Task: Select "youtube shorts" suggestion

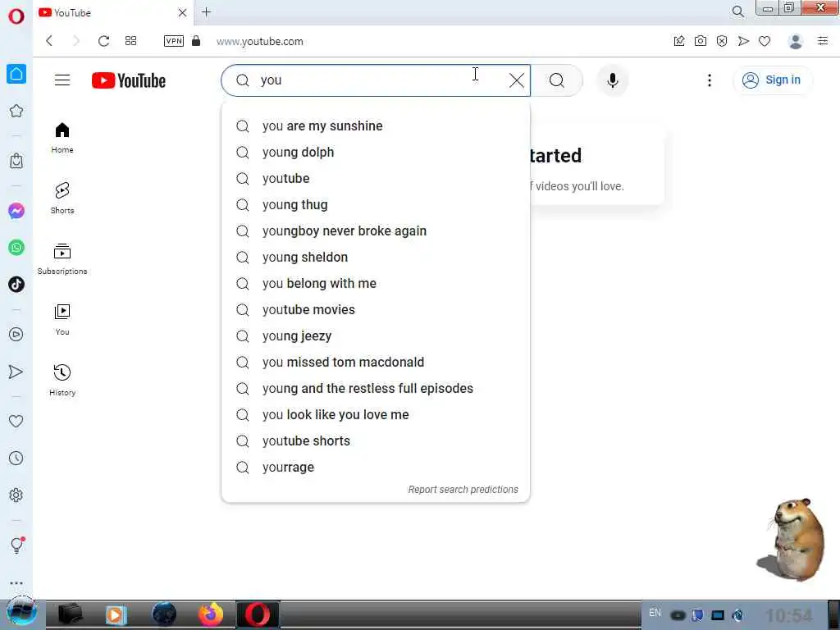Action: (376, 441)
